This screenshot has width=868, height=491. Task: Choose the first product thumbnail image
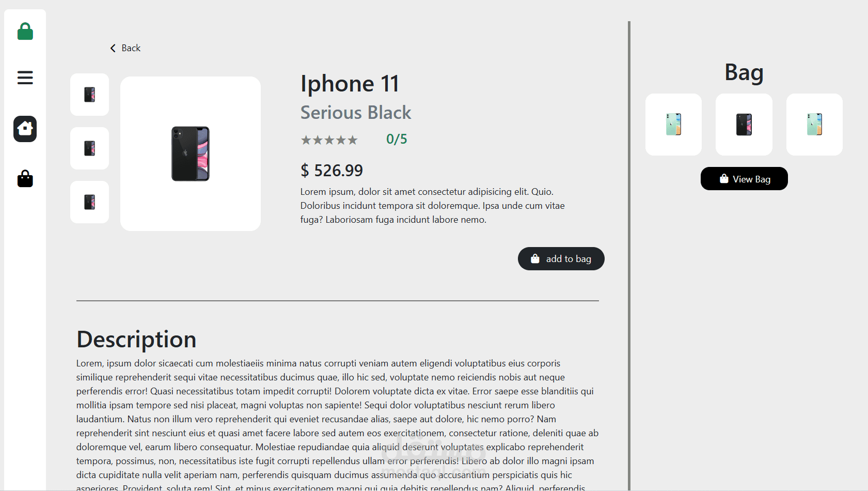89,95
